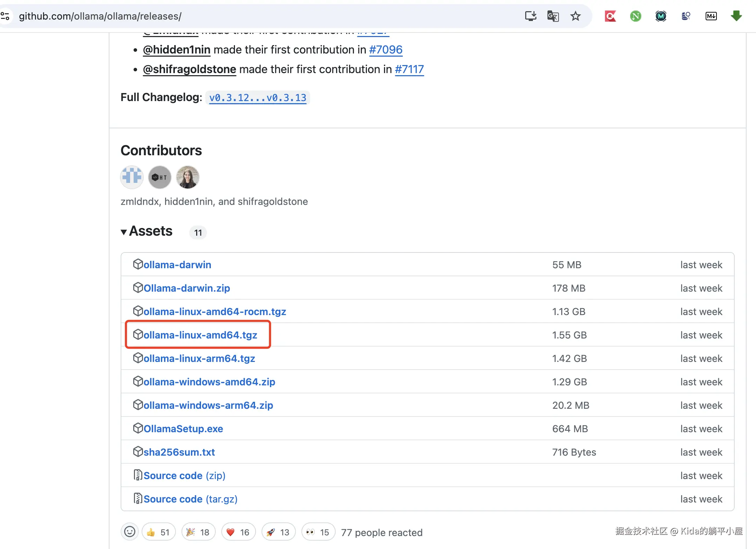Open the add reaction smiley picker
Viewport: 756px width, 549px height.
click(130, 532)
